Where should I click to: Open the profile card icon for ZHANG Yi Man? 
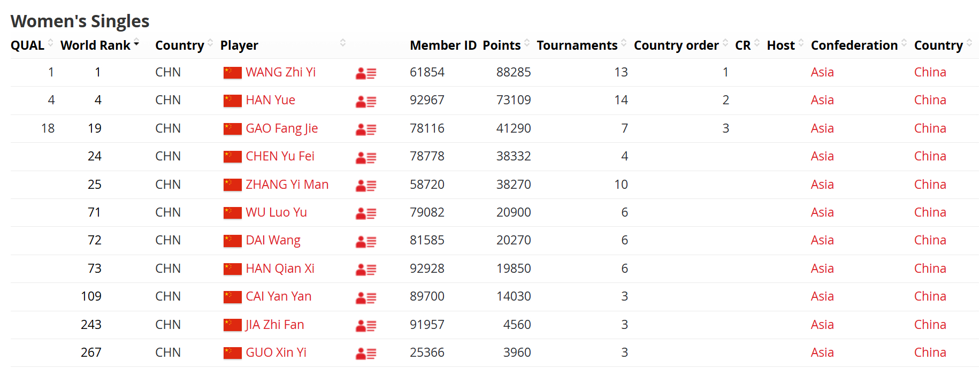click(366, 186)
